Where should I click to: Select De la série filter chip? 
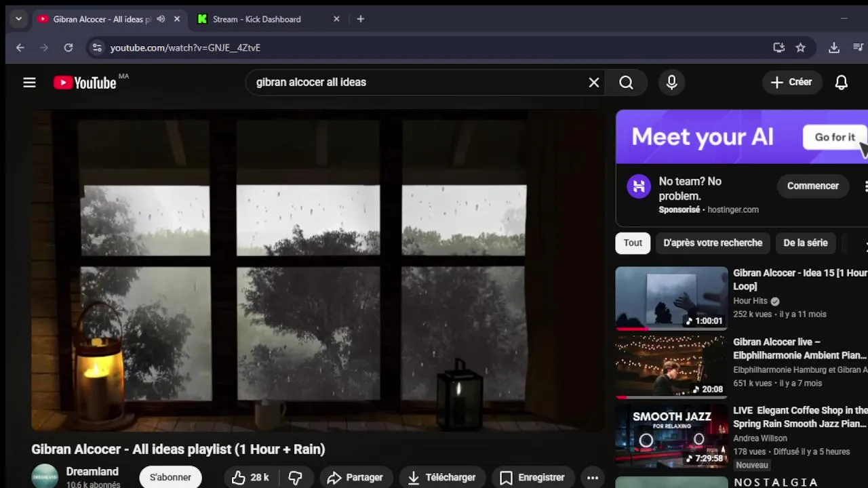point(806,243)
